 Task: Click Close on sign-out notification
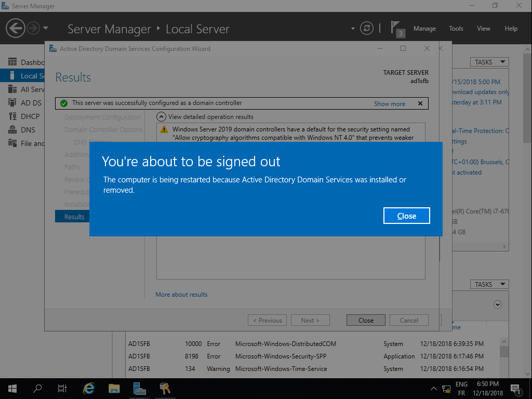[406, 216]
